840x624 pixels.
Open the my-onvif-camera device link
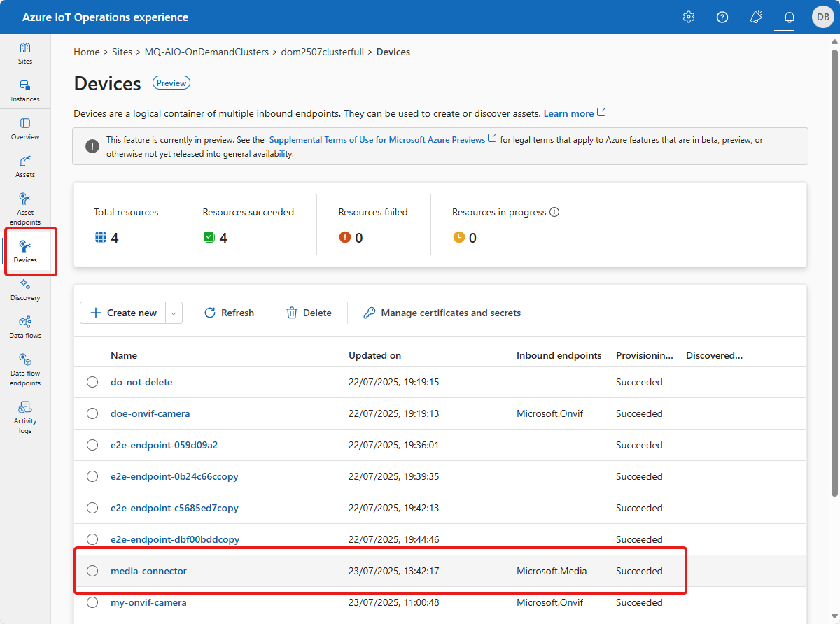[x=148, y=602]
